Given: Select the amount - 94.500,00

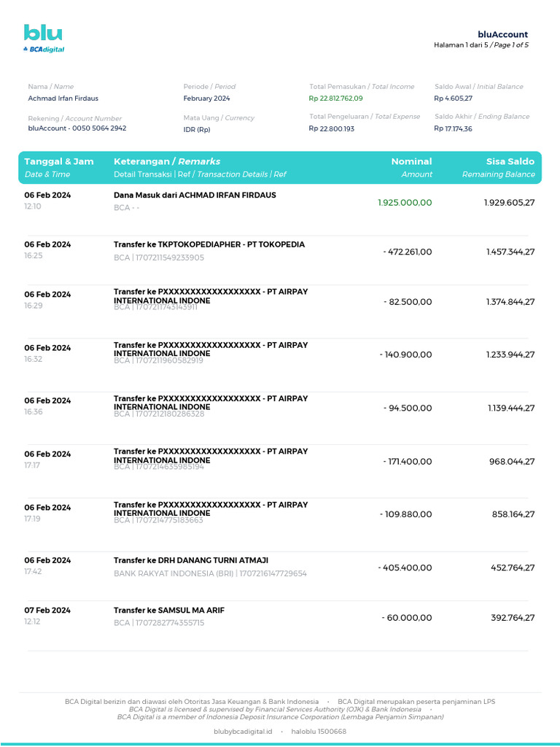Looking at the screenshot, I should [408, 409].
